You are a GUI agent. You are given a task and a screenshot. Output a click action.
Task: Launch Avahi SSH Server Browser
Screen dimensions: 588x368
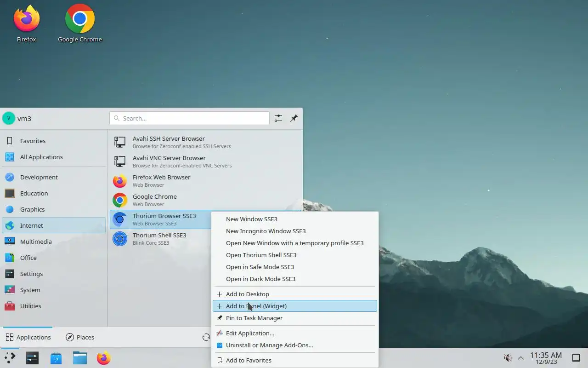point(205,142)
